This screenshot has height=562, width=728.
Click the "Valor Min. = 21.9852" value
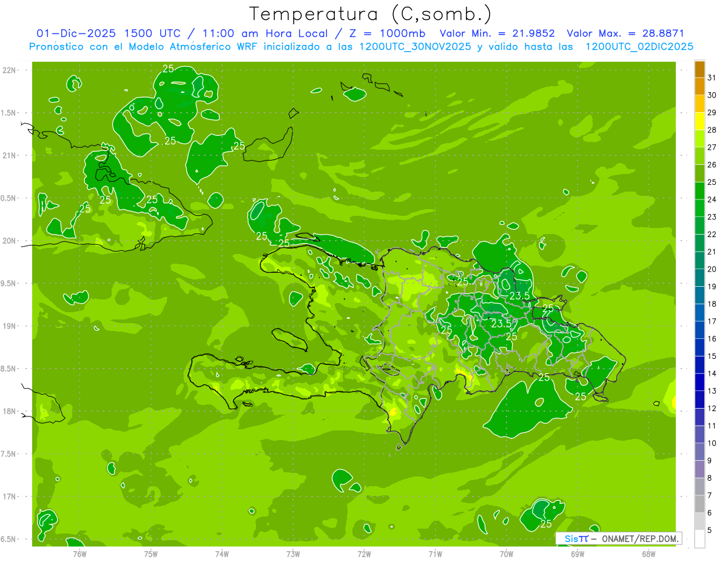click(x=497, y=33)
